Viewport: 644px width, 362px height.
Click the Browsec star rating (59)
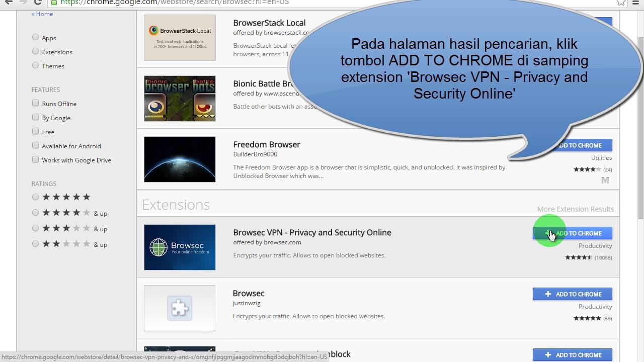593,318
